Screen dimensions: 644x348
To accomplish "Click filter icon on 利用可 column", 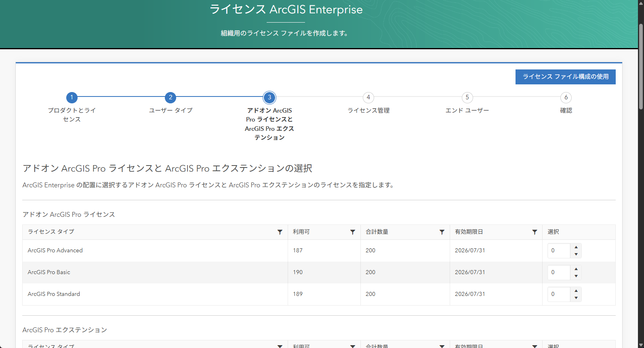I will click(352, 232).
